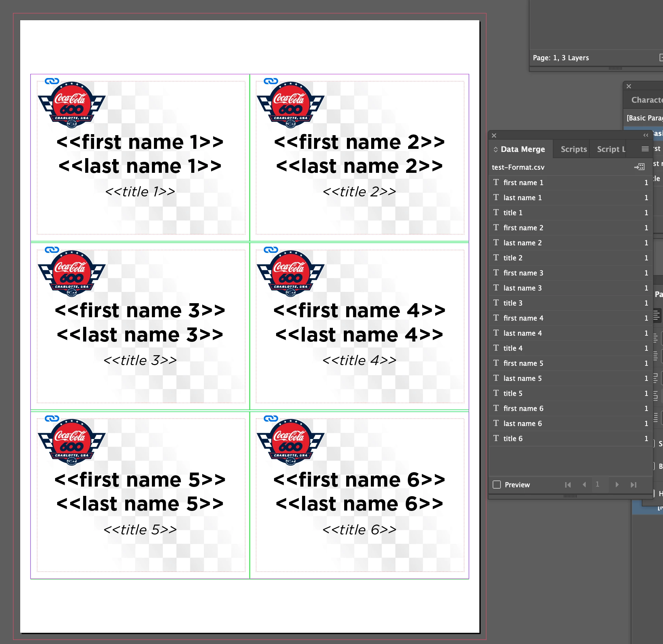Open the Data Merge panel menu
This screenshot has width=663, height=644.
coord(645,149)
